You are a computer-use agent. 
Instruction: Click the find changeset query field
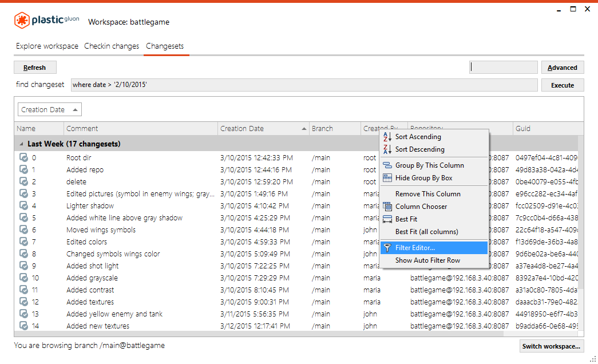[304, 85]
